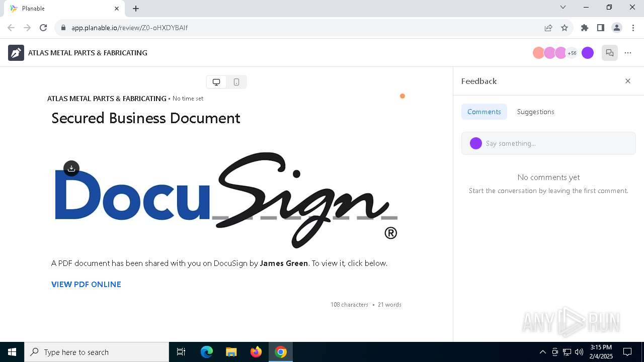Open the +56 collaborators list
Image resolution: width=644 pixels, height=362 pixels.
point(572,53)
